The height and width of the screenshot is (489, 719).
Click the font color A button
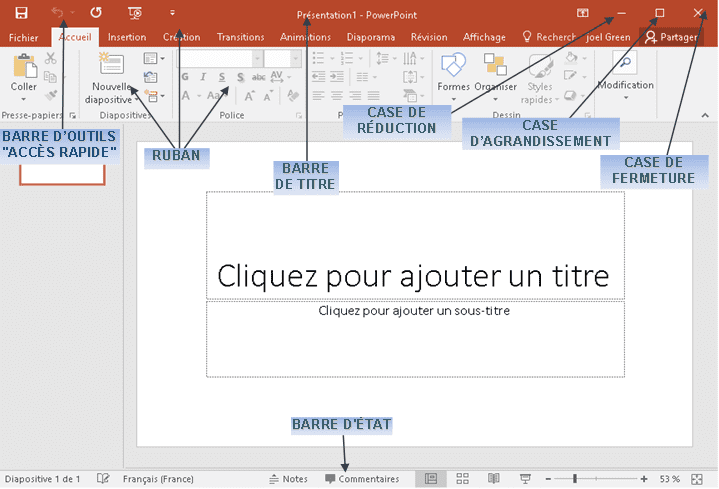[x=186, y=95]
